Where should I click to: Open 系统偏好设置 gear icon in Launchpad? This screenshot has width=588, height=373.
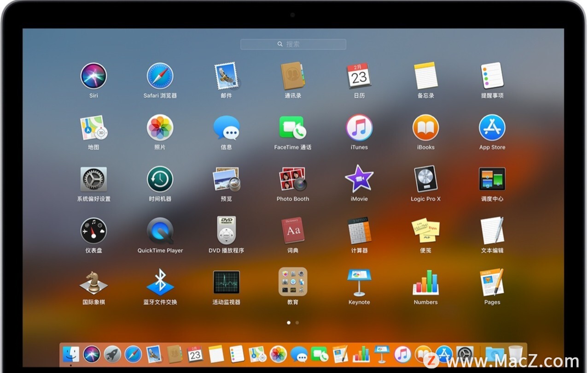93,179
